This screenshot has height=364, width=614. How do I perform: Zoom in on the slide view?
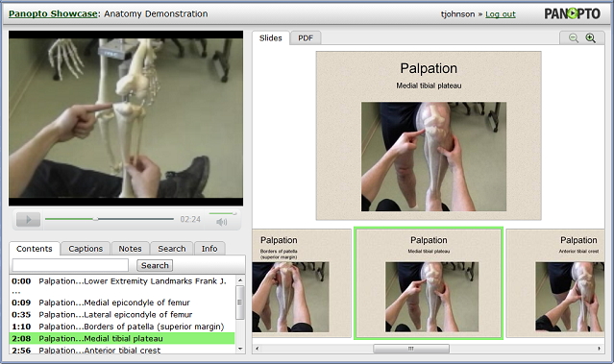tap(591, 38)
